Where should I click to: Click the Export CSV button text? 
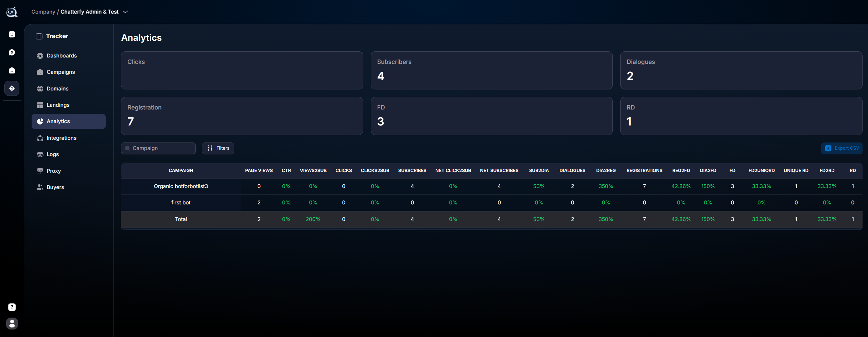[847, 148]
